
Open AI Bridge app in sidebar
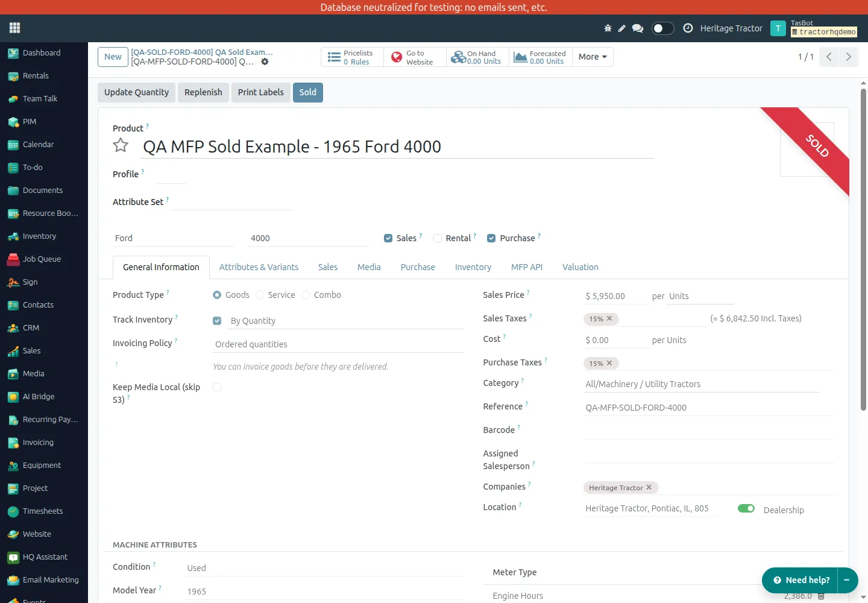[43, 397]
